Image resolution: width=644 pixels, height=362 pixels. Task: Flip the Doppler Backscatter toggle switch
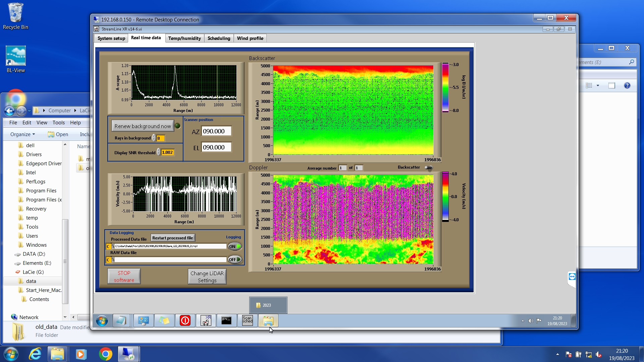[429, 168]
